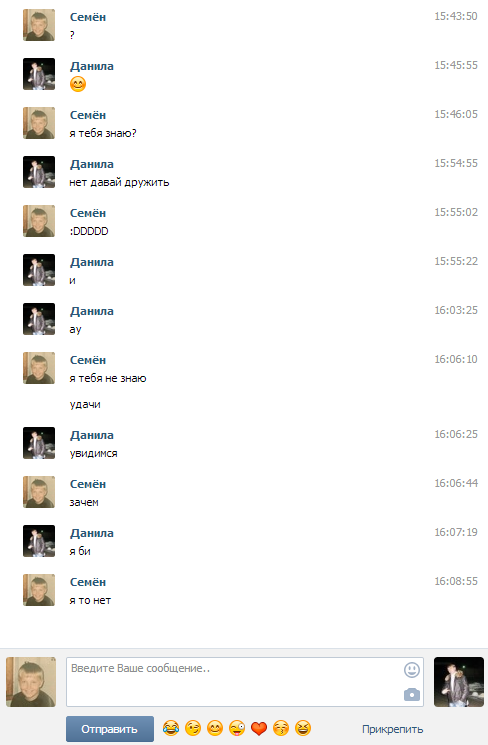Screen dimensions: 488x745
Task: Insert the winking face emoji
Action: coord(193,728)
